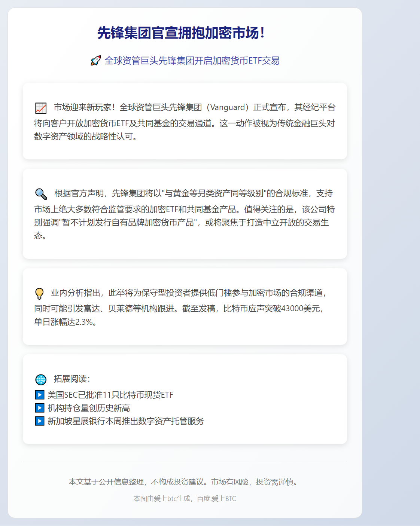Click the globe icon beside 拓展阅读

(41, 379)
